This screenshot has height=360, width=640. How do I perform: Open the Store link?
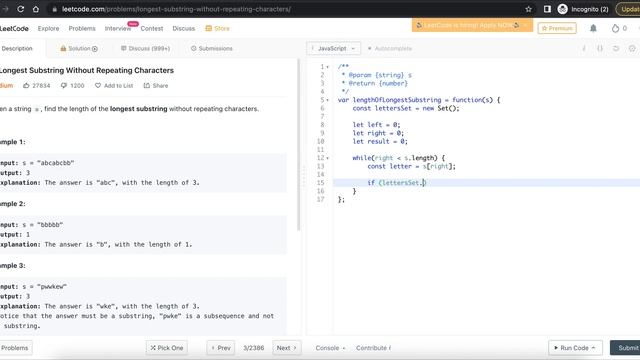pyautogui.click(x=218, y=28)
